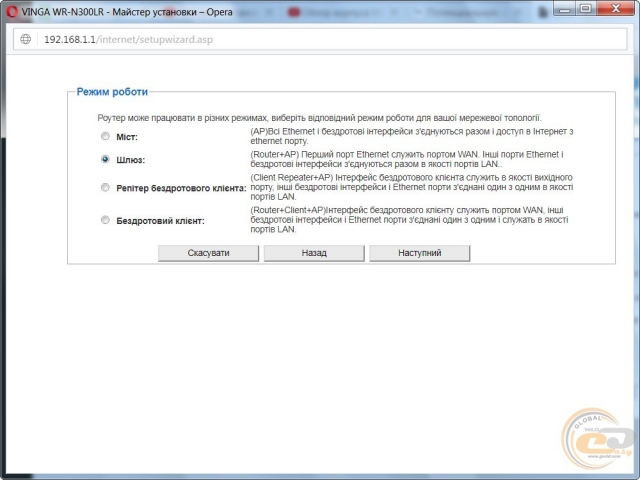Click the Скасувати button
Viewport: 640px width, 480px height.
[x=208, y=253]
